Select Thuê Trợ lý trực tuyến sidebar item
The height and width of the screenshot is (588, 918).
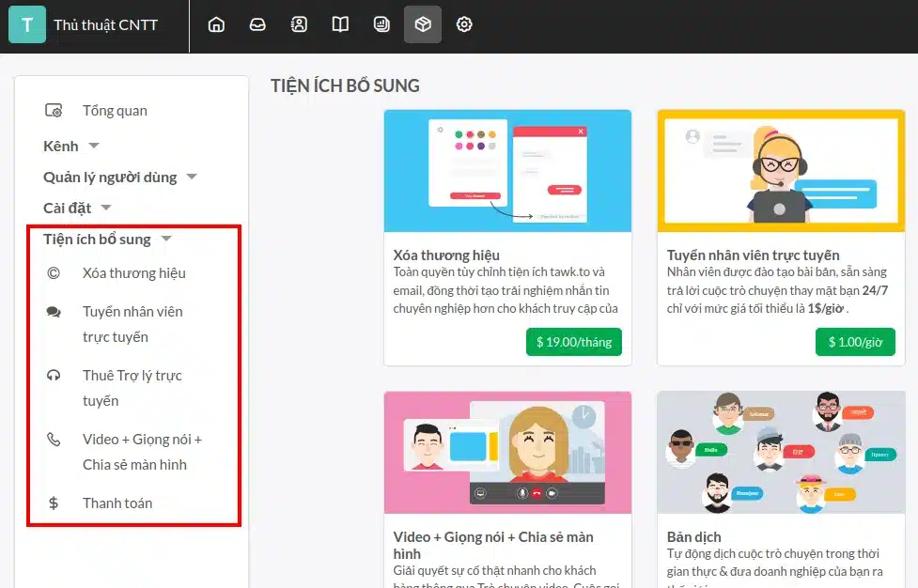coord(132,388)
